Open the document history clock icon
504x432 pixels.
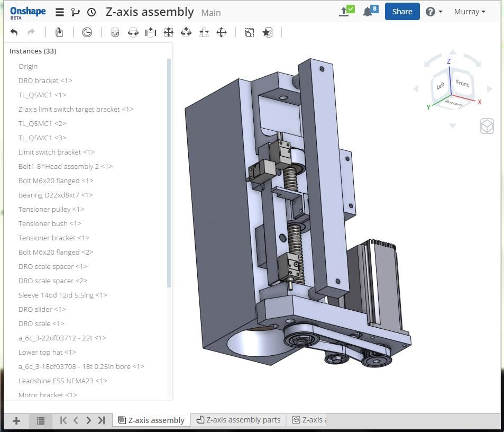(91, 12)
